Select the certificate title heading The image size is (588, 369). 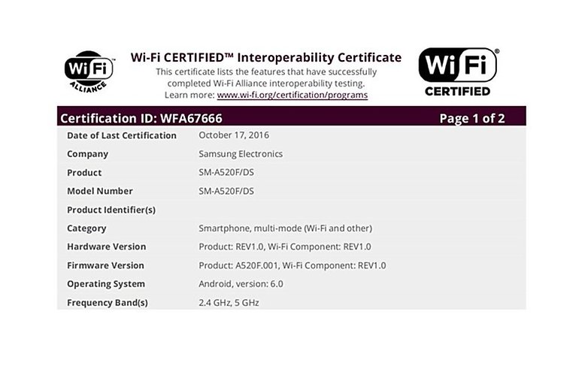tap(266, 57)
